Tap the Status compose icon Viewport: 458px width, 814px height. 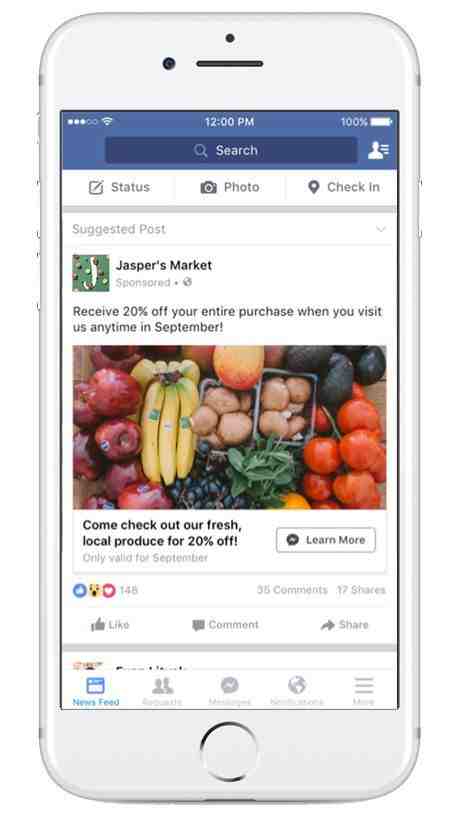[96, 187]
